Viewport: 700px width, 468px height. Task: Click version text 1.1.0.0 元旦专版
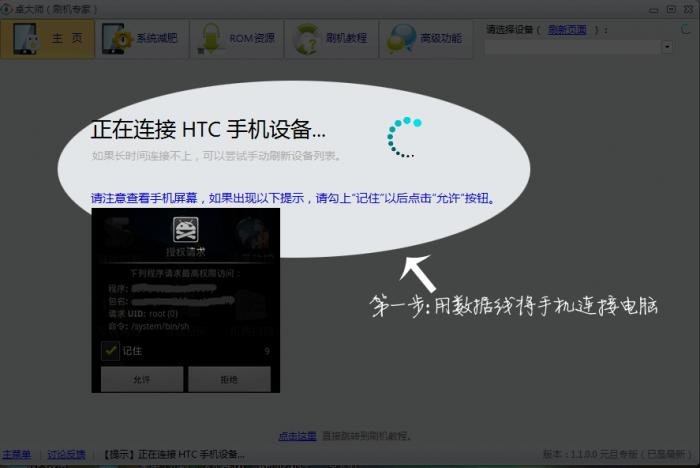pyautogui.click(x=617, y=455)
